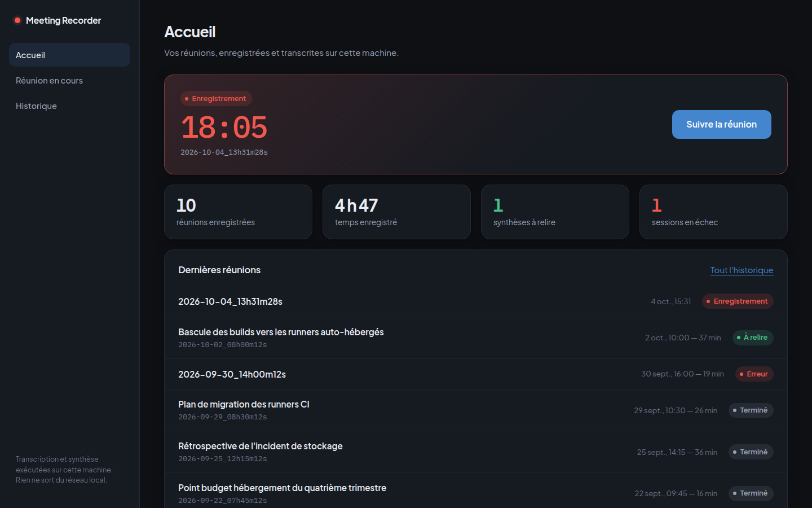Click the 2026-09-29_08h30m12s subtitle
Screen dimensions: 812x508
pyautogui.click(x=223, y=417)
